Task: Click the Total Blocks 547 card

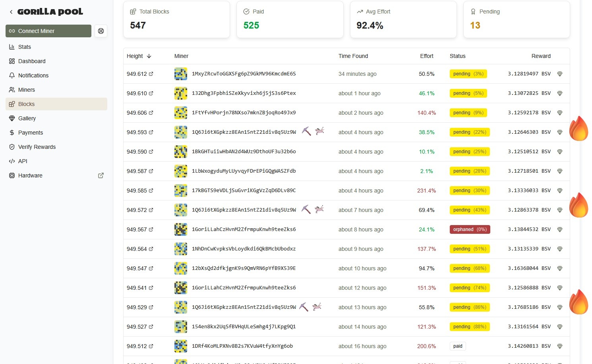Action: point(176,19)
